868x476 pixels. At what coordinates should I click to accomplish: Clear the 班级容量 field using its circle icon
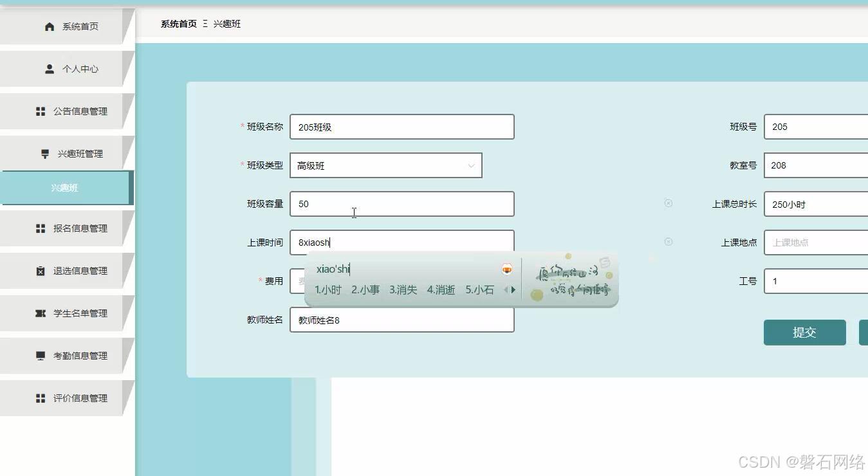pyautogui.click(x=668, y=203)
